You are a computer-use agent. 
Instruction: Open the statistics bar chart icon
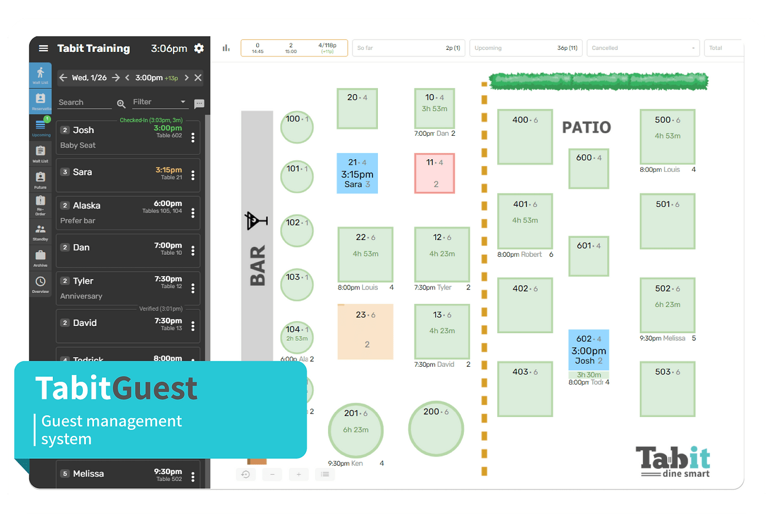coord(226,48)
